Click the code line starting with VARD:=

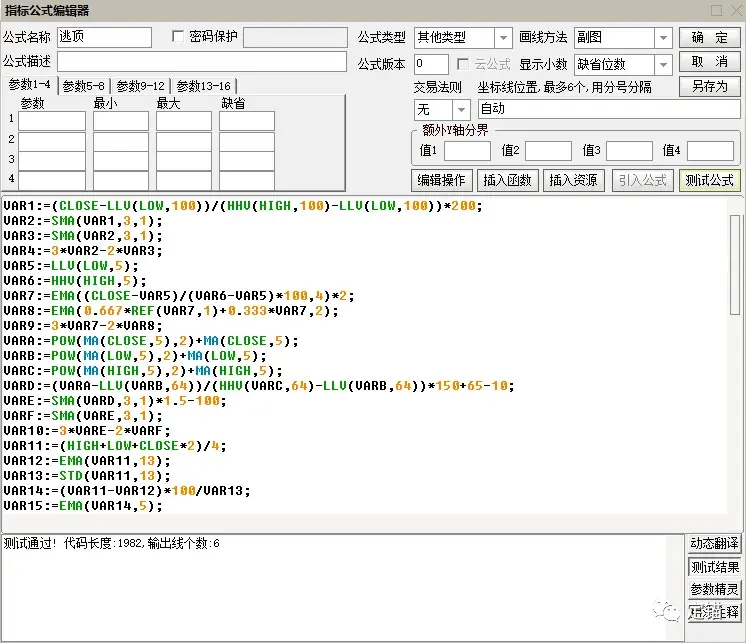pos(259,386)
